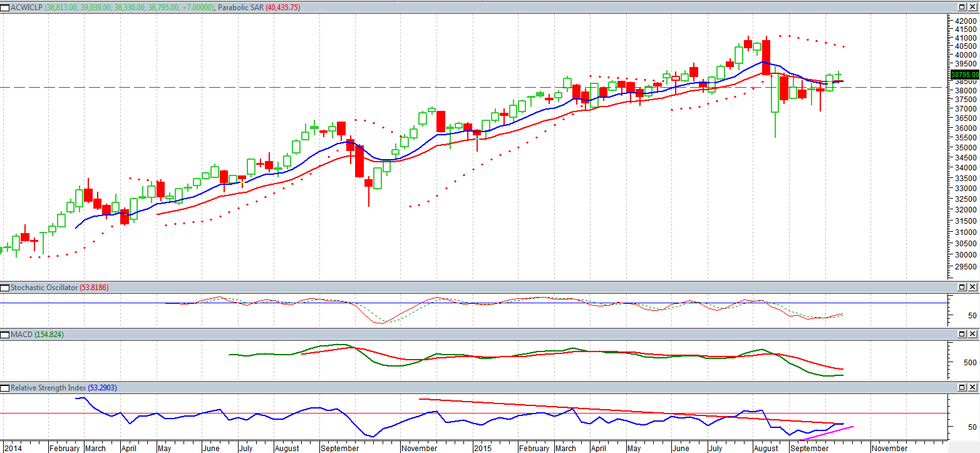Toggle the ACWICLP indicator checkbox
This screenshot has width=980, height=453.
coord(4,8)
